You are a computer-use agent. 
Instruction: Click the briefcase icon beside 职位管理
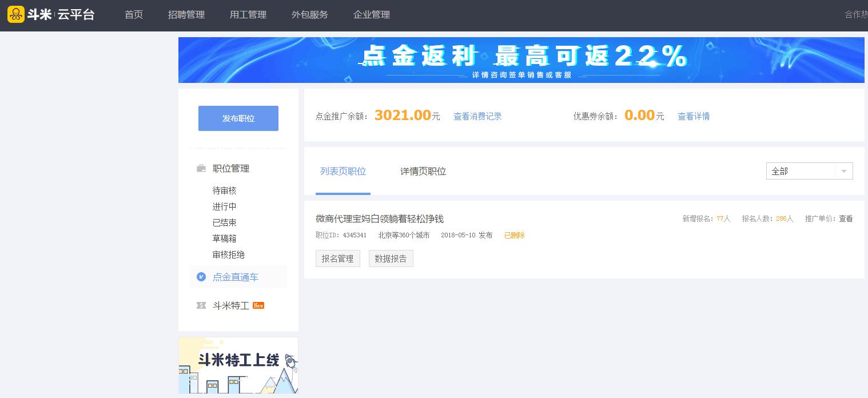tap(201, 168)
